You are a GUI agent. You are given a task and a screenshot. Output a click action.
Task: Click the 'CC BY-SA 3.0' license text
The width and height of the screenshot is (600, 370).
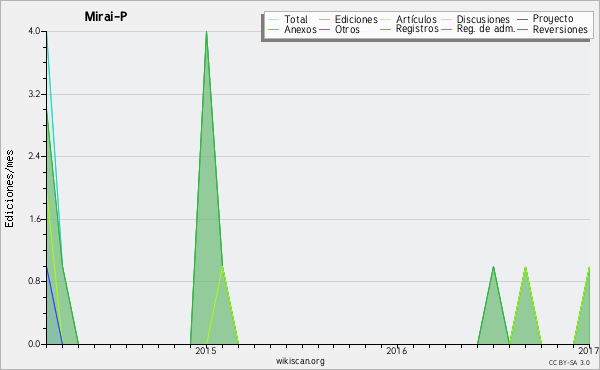pos(569,363)
